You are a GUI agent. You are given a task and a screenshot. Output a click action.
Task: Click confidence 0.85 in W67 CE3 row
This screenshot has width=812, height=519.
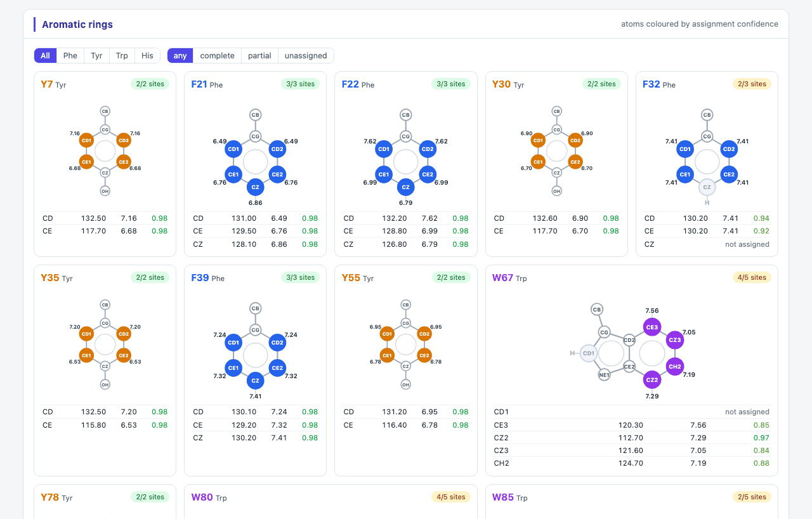[762, 425]
